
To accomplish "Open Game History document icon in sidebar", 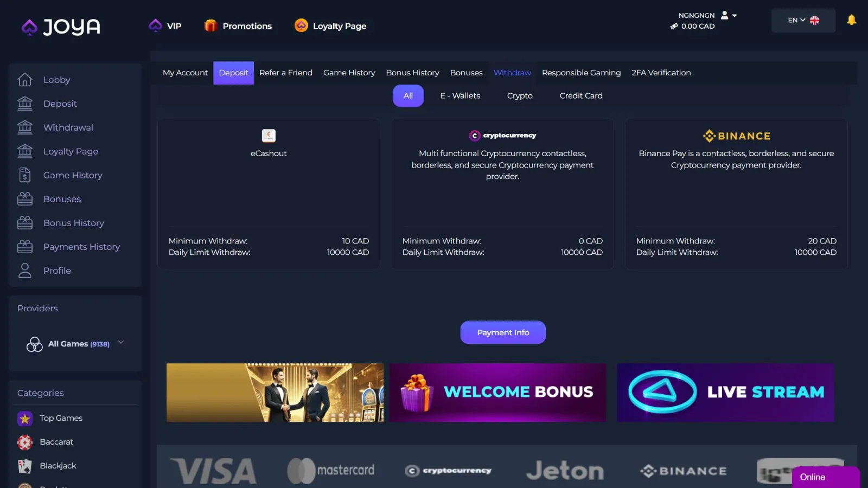I will pos(25,175).
